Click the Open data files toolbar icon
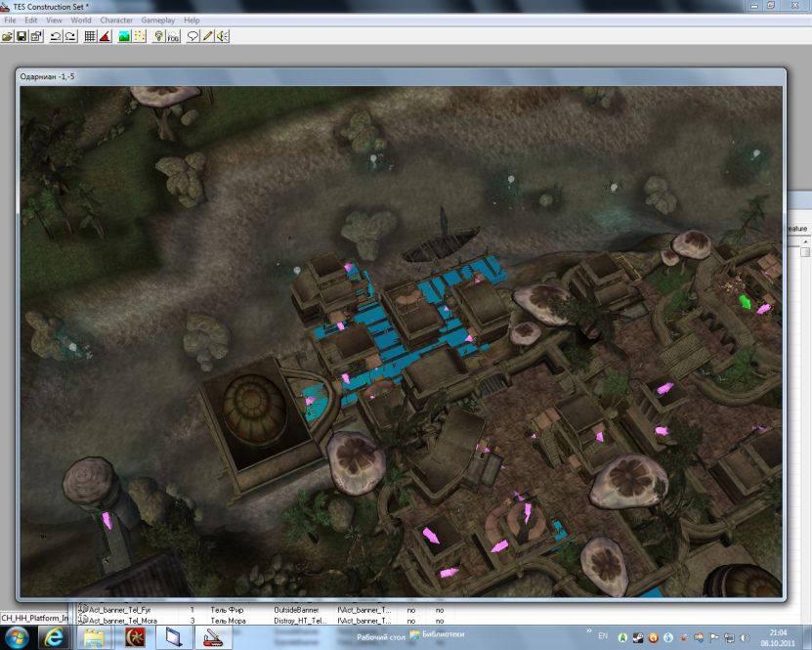This screenshot has height=650, width=812. pyautogui.click(x=7, y=36)
